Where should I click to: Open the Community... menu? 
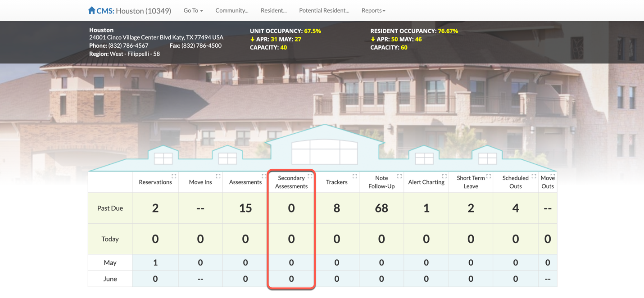232,10
